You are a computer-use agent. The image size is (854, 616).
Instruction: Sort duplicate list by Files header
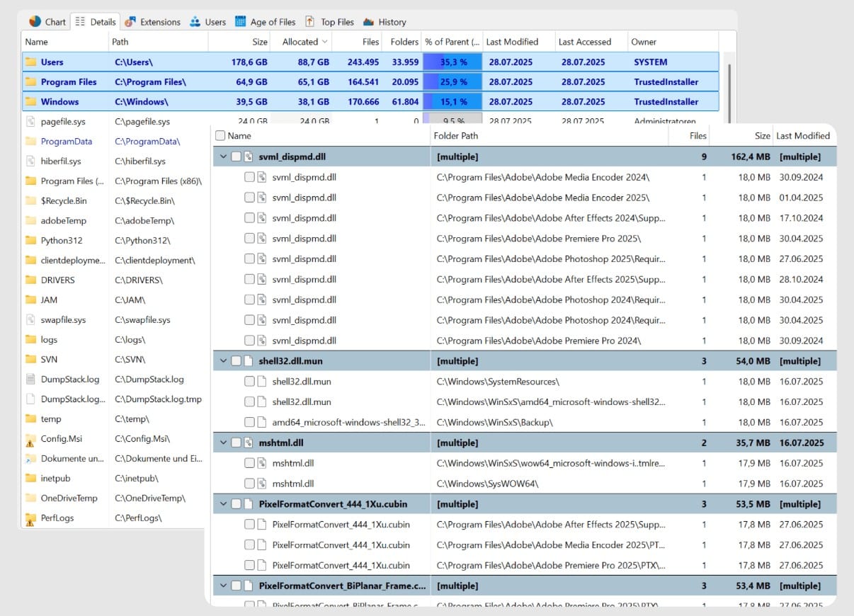point(690,136)
